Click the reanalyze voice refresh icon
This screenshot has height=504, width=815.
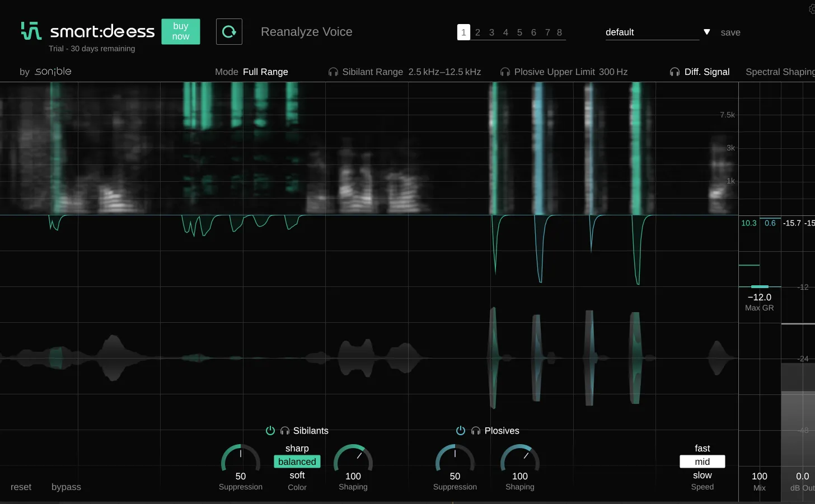tap(229, 32)
